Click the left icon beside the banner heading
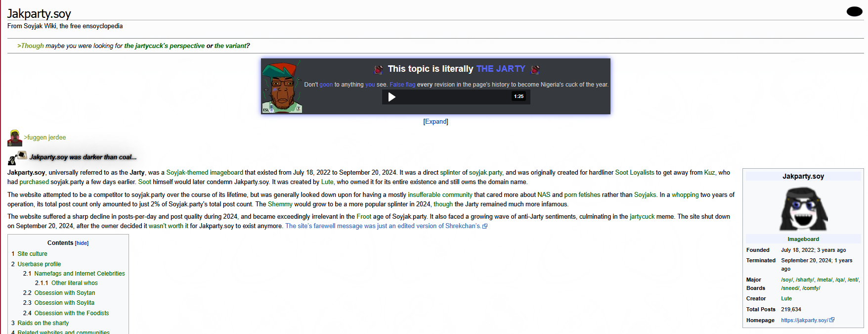This screenshot has height=334, width=868. point(379,69)
